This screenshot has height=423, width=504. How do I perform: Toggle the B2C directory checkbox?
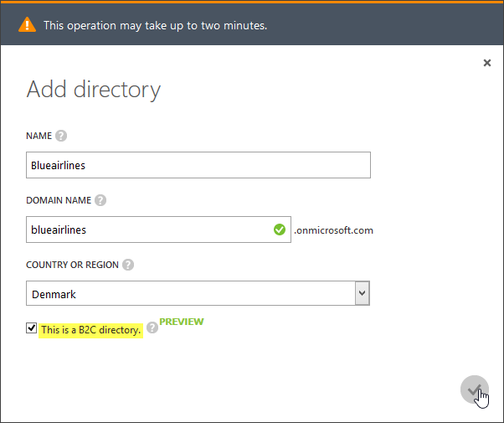click(x=32, y=328)
